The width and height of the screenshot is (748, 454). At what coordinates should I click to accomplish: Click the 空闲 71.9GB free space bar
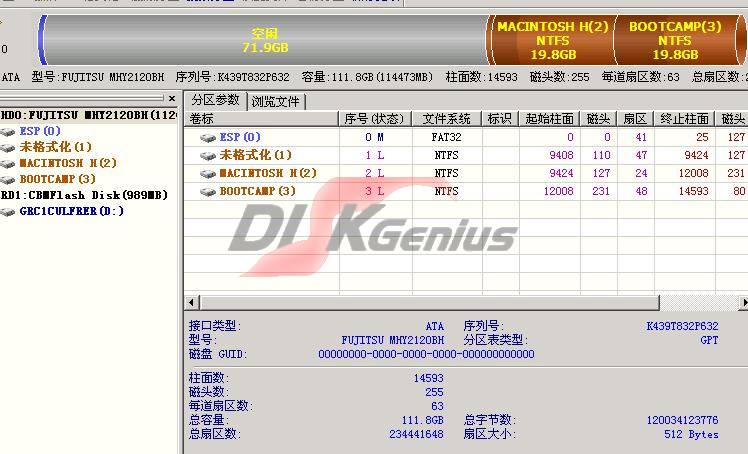265,41
